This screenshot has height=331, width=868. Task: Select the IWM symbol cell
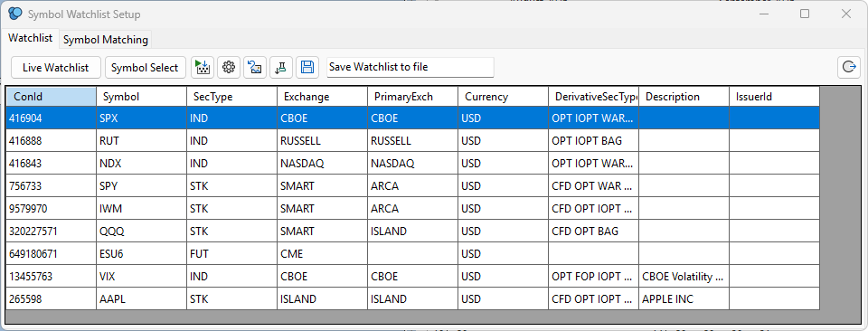142,209
